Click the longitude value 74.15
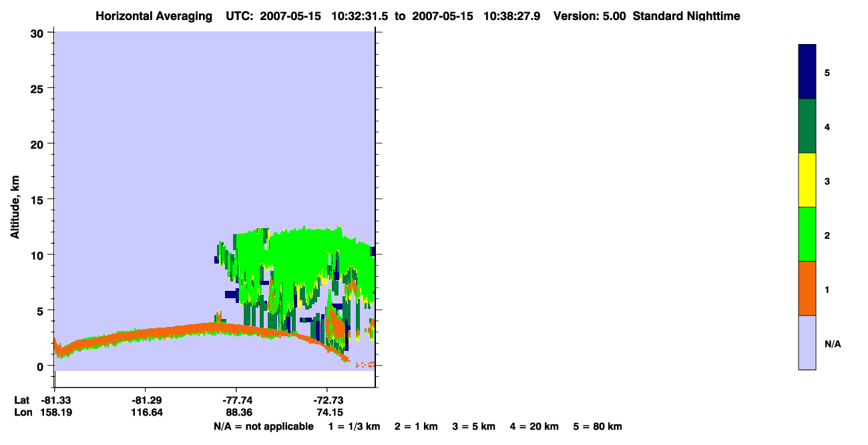The width and height of the screenshot is (868, 445). coord(327,413)
